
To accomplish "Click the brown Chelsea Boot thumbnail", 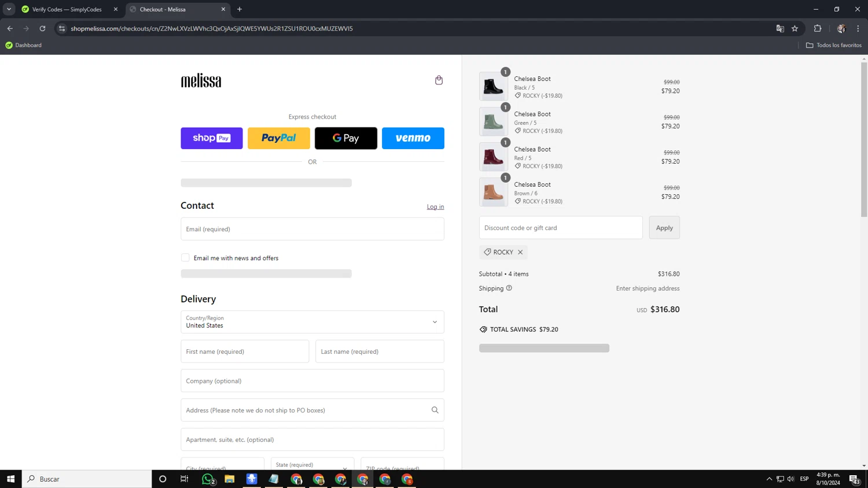I will [x=494, y=193].
